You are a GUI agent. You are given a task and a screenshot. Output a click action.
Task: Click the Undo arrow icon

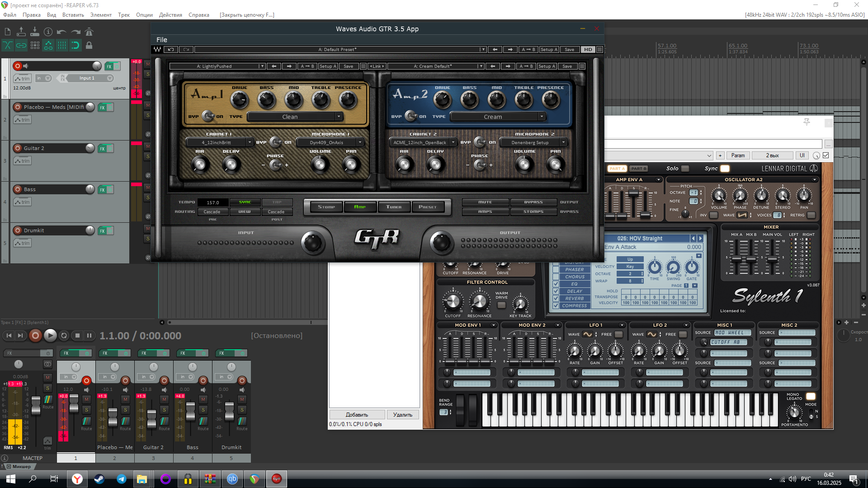62,32
